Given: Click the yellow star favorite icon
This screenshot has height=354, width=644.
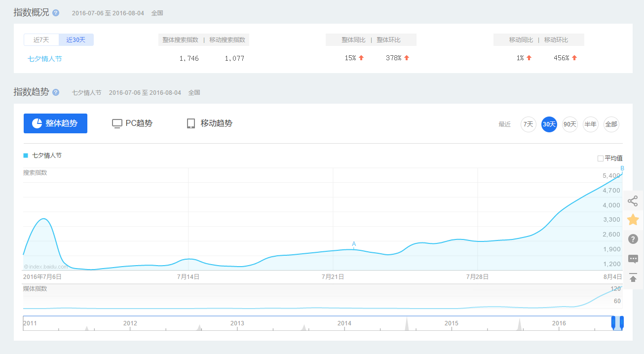Looking at the screenshot, I should [633, 220].
